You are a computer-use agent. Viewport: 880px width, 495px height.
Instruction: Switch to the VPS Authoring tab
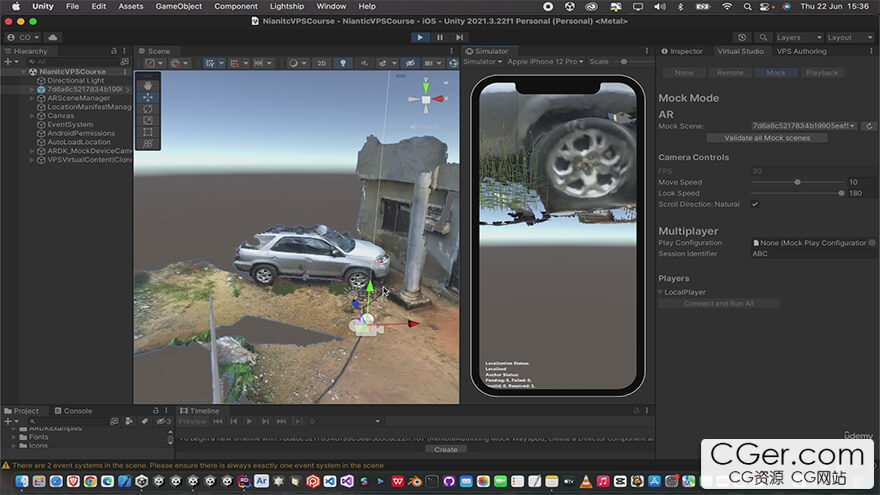(x=801, y=51)
